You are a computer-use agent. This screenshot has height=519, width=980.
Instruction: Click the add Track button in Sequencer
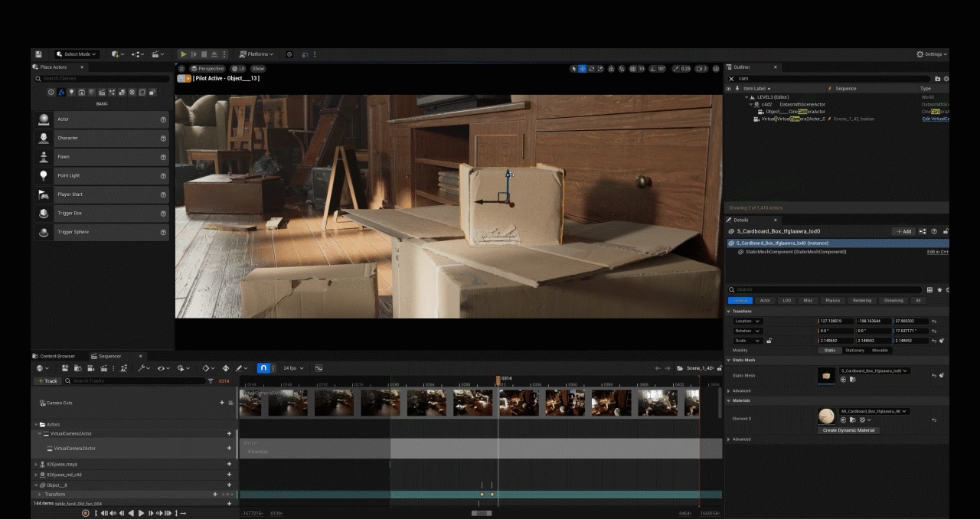point(47,380)
